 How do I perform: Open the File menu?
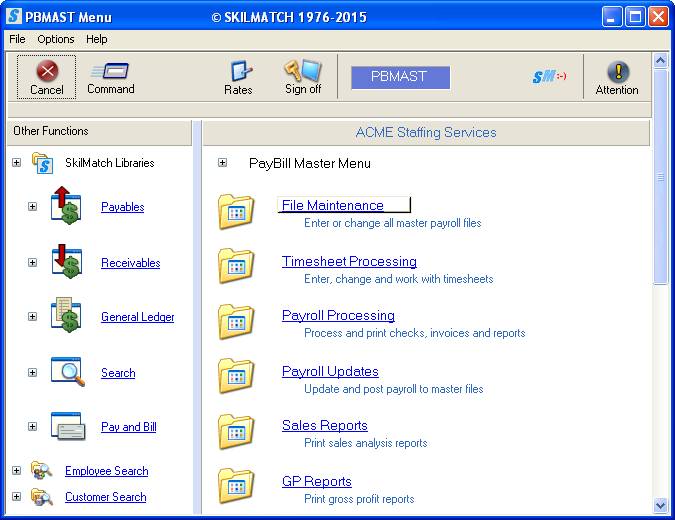click(x=17, y=39)
